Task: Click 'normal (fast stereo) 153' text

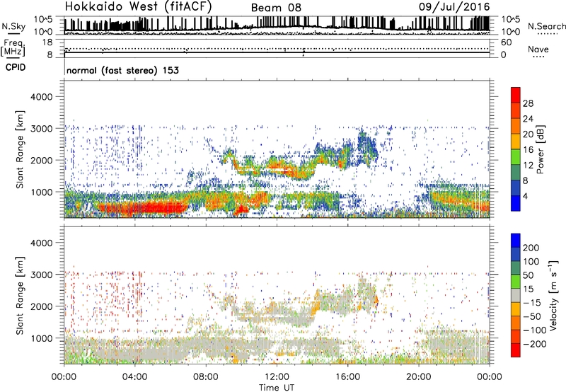Action: 122,70
